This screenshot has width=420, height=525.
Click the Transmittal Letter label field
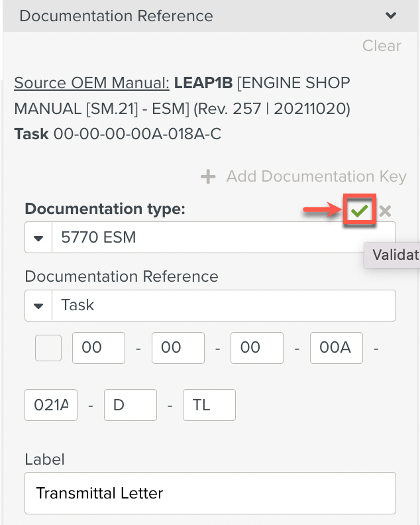[x=210, y=493]
